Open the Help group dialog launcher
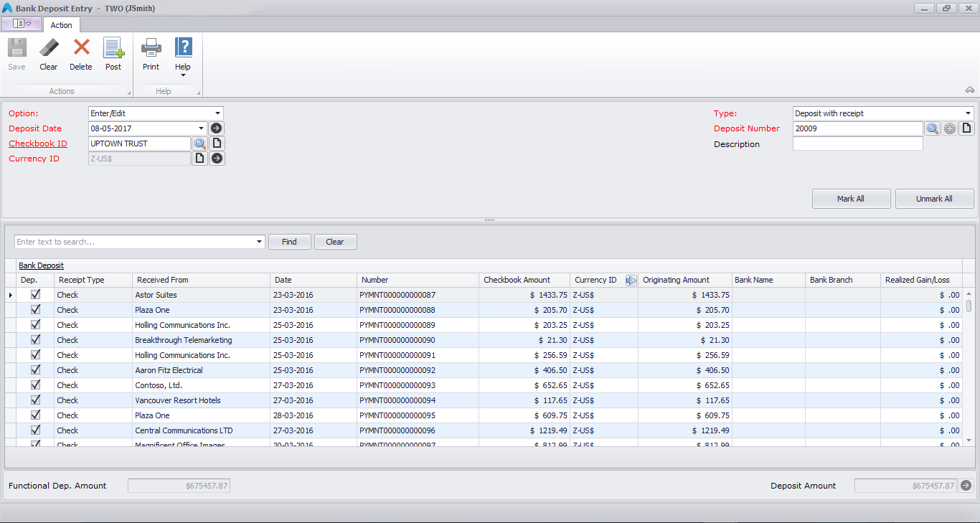 [198, 93]
